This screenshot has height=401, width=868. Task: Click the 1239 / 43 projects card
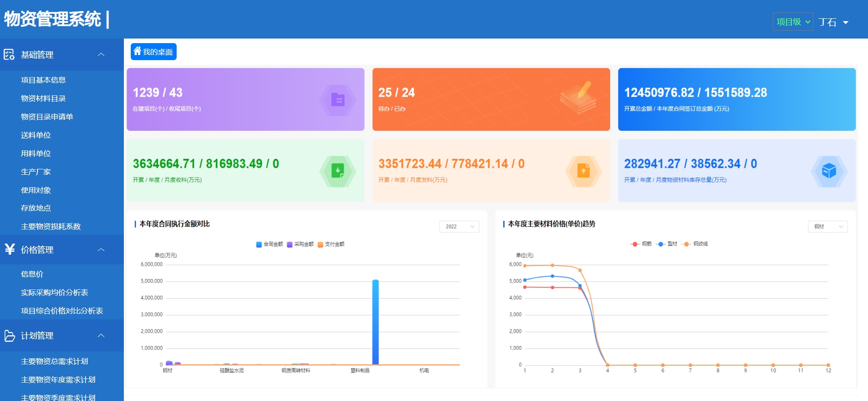(x=245, y=100)
